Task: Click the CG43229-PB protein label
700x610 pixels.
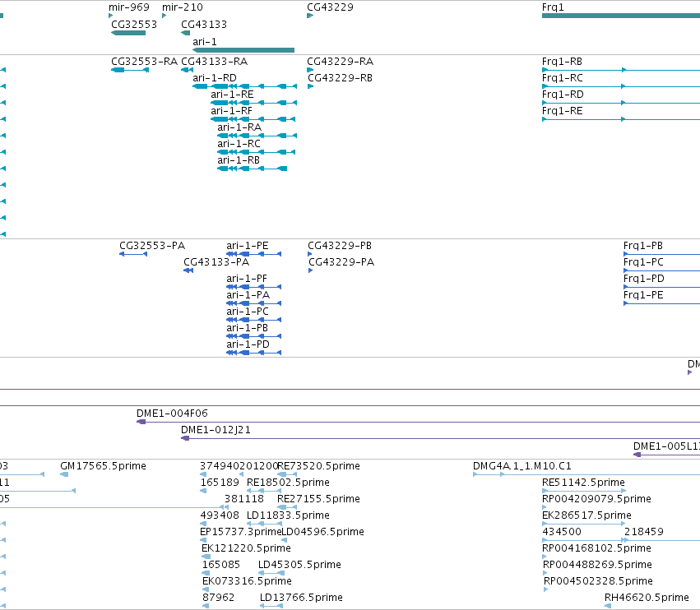Action: point(340,246)
